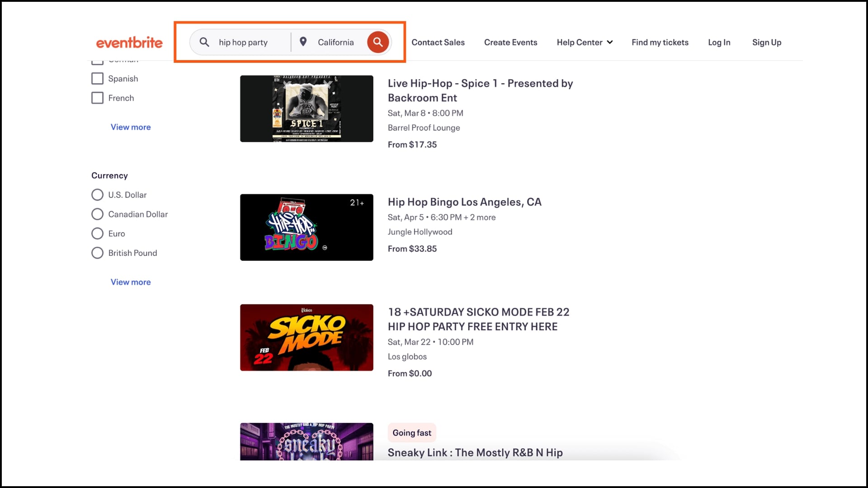
Task: Expand languages with View more link
Action: coord(130,127)
